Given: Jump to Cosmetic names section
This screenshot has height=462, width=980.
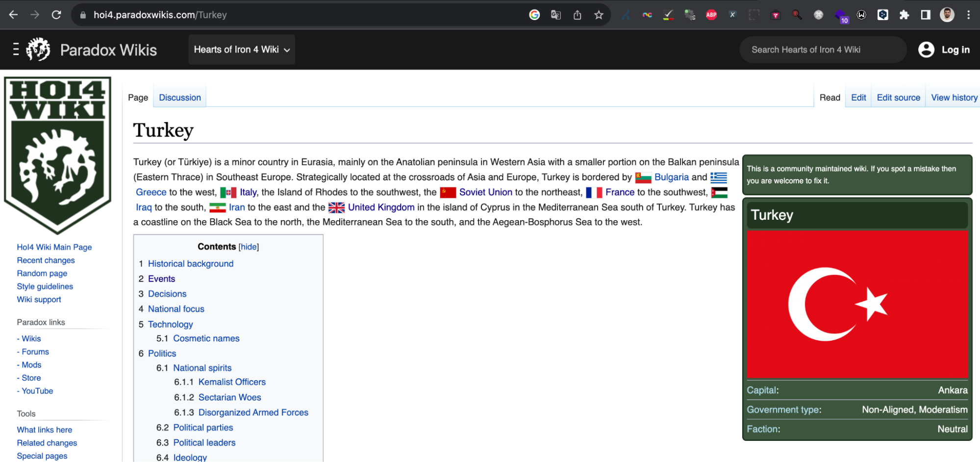Looking at the screenshot, I should 206,338.
